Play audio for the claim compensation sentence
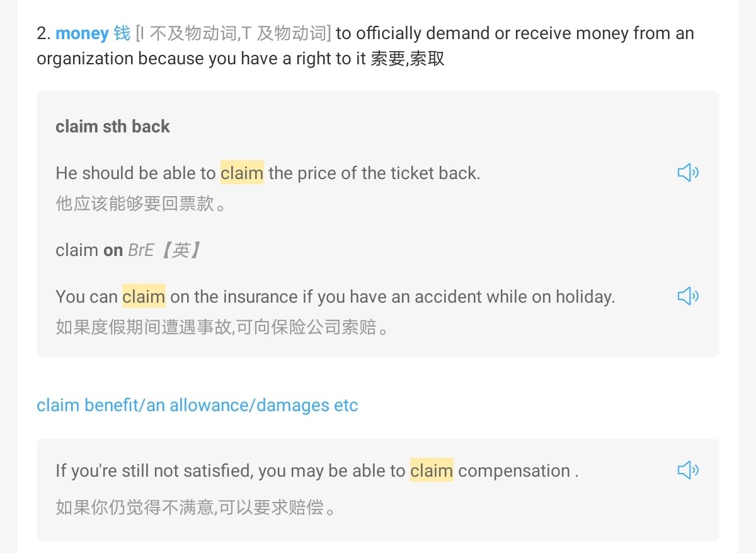756x553 pixels. (x=688, y=470)
